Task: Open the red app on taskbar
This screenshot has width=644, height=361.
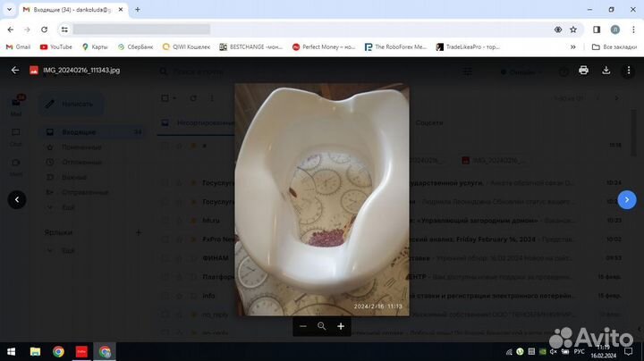Action: coord(81,351)
